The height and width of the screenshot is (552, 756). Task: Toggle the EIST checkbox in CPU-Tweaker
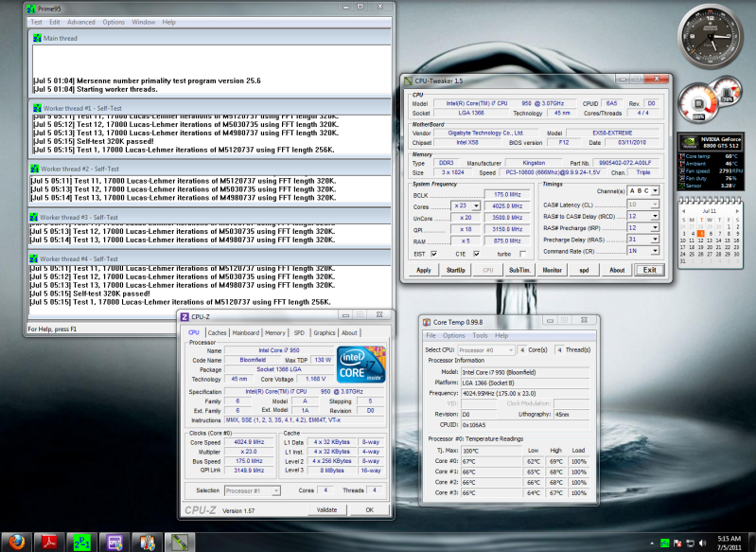pos(433,254)
